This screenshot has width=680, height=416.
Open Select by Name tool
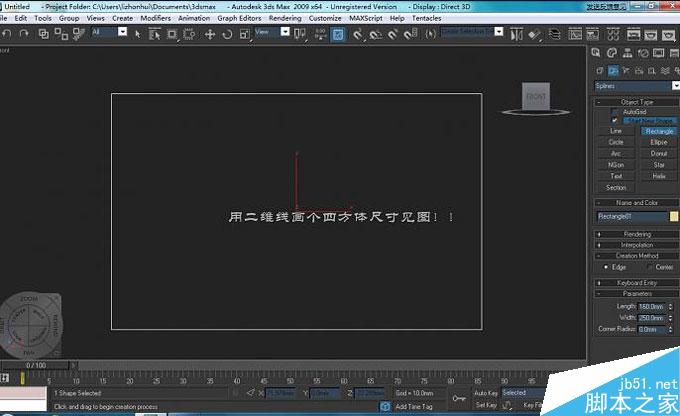(154, 34)
